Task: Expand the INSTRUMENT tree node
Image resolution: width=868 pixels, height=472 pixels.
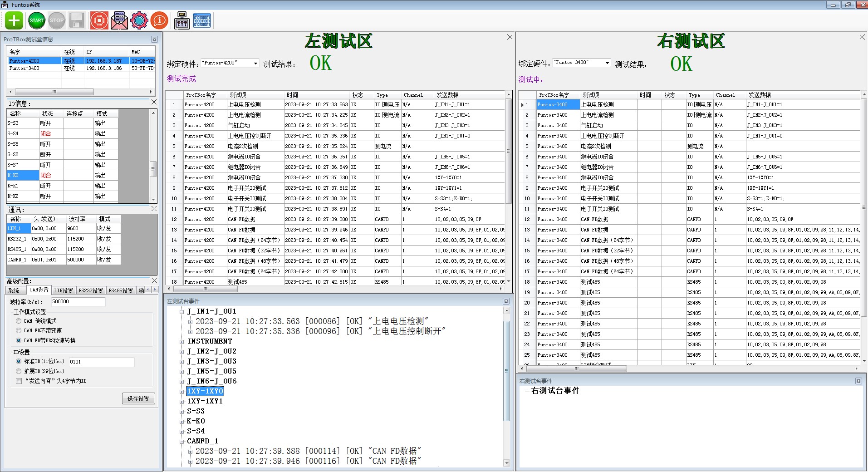Action: [182, 341]
